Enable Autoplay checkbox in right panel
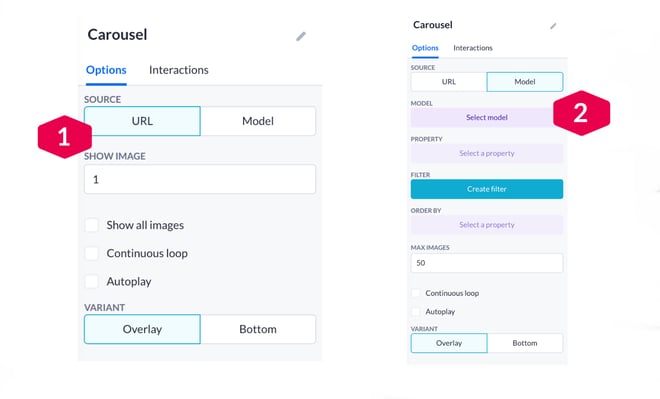Screen dimensions: 660x399 (x=415, y=311)
